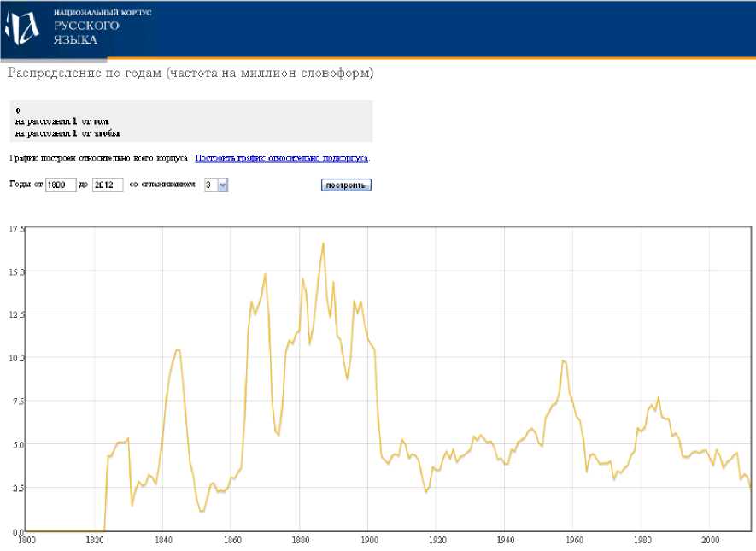The height and width of the screenshot is (551, 756).
Task: Click the 'Русского языка' site title text
Action: click(85, 32)
